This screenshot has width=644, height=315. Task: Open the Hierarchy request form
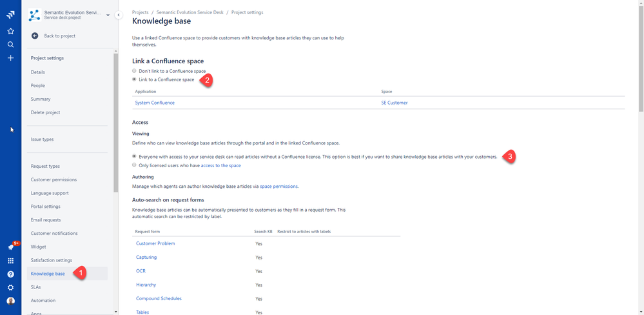point(146,285)
